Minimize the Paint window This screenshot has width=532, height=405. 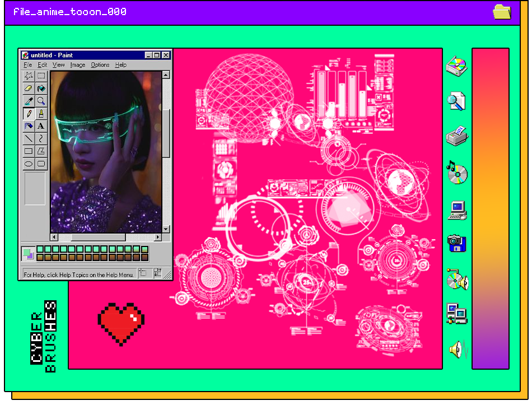(x=148, y=55)
